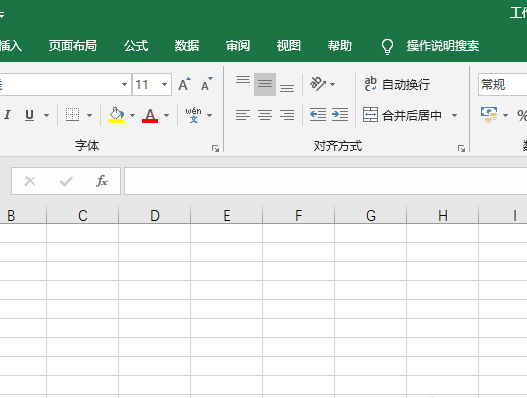The width and height of the screenshot is (527, 398).
Task: Align text right
Action: [x=287, y=115]
